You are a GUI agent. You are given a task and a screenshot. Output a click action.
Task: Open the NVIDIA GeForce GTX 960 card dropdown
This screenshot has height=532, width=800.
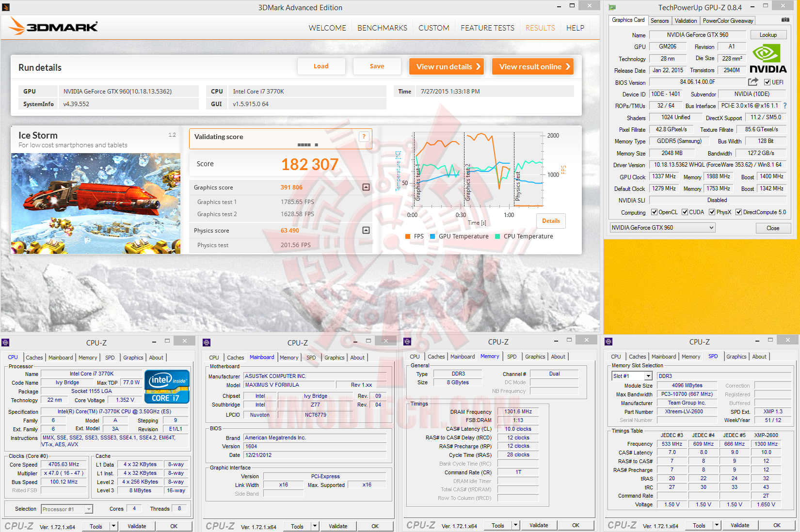[x=662, y=228]
